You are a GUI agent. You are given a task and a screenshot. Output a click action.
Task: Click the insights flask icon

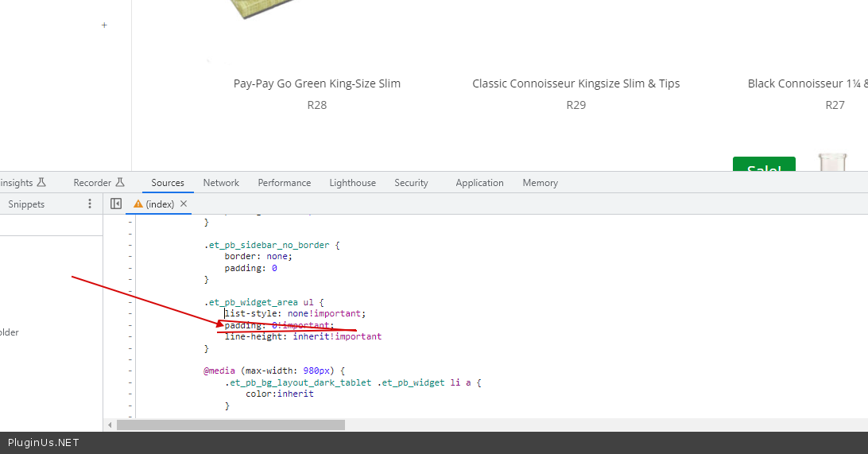point(41,183)
